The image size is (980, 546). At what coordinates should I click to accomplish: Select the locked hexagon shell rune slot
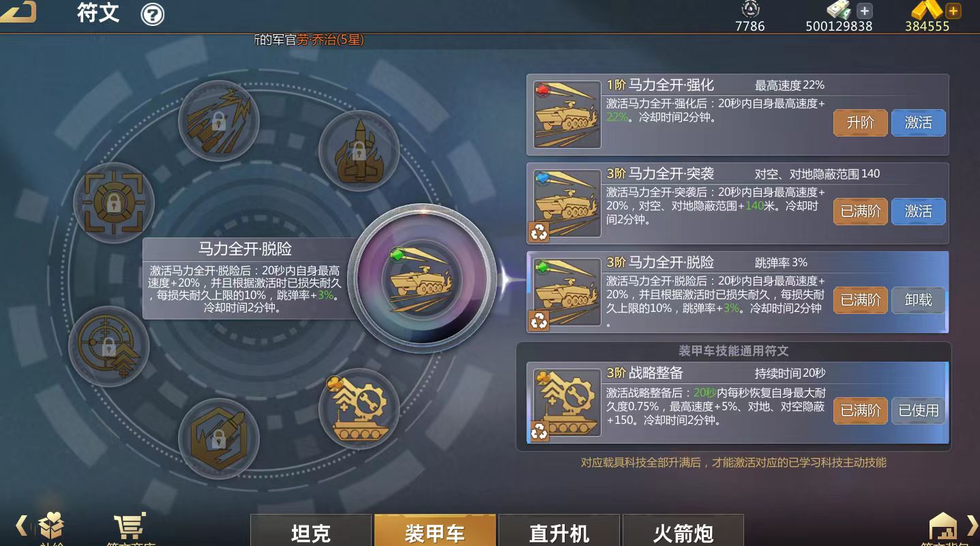click(x=218, y=438)
